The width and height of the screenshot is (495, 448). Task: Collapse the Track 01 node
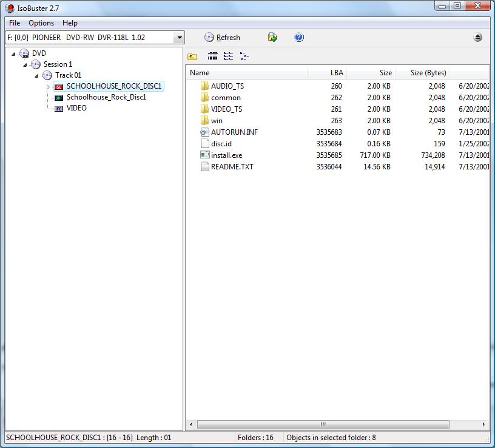pos(36,76)
